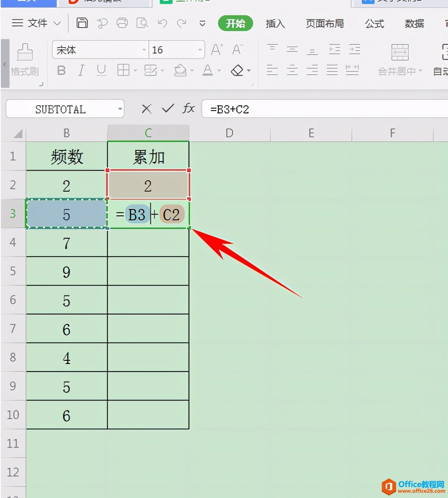This screenshot has height=498, width=448.
Task: Collapse the ribbon side panel arrow
Action: point(5,64)
